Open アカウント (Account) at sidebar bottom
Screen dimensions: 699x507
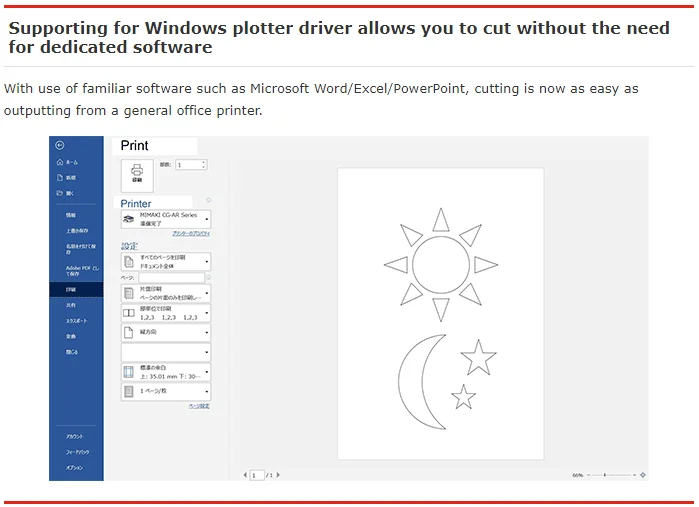point(74,437)
